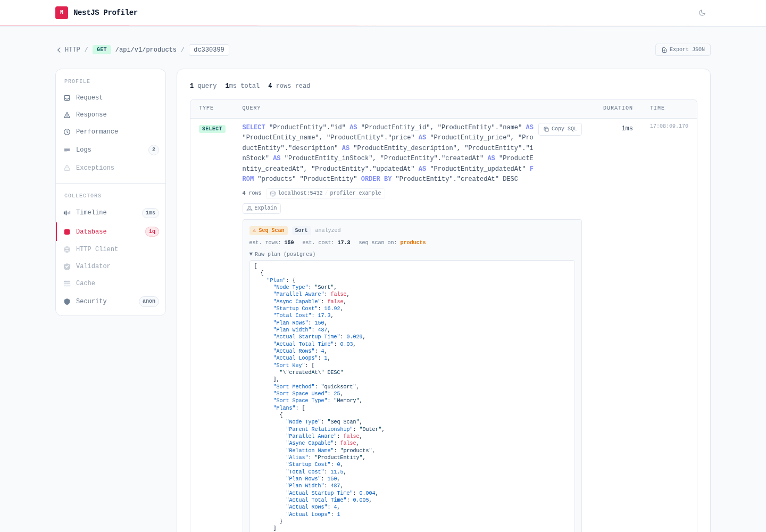
Task: Open the Response profile section
Action: (x=111, y=115)
